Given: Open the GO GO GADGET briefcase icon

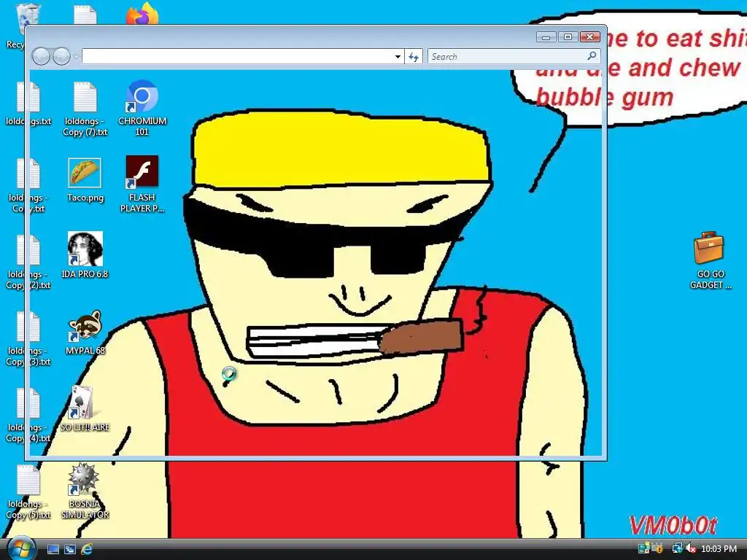Looking at the screenshot, I should (x=710, y=260).
